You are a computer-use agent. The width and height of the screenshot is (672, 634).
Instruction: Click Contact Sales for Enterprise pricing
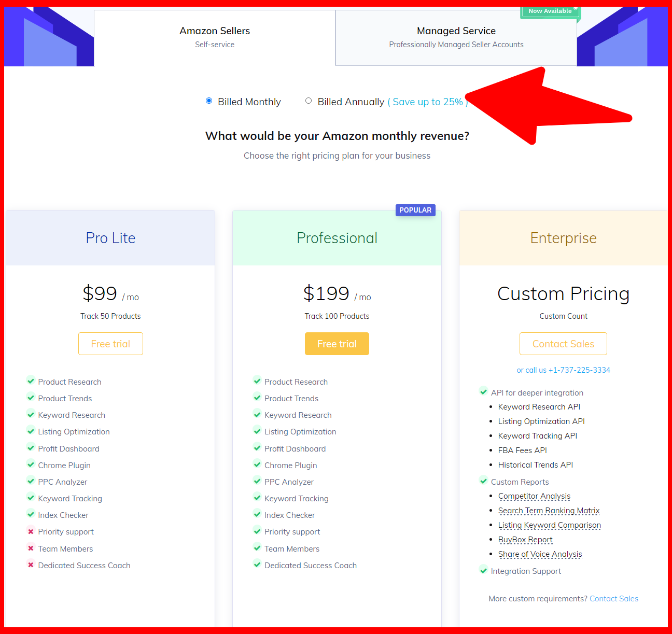click(563, 343)
